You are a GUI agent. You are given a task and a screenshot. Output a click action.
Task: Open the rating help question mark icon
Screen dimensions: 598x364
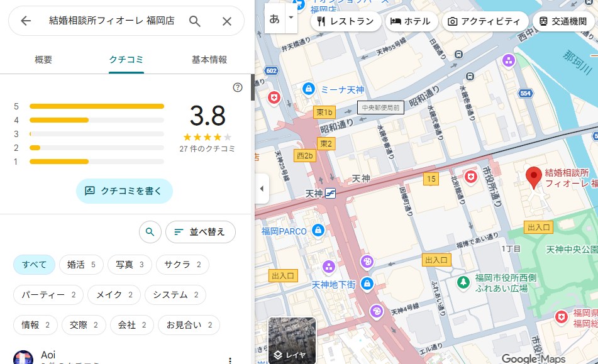click(x=238, y=87)
